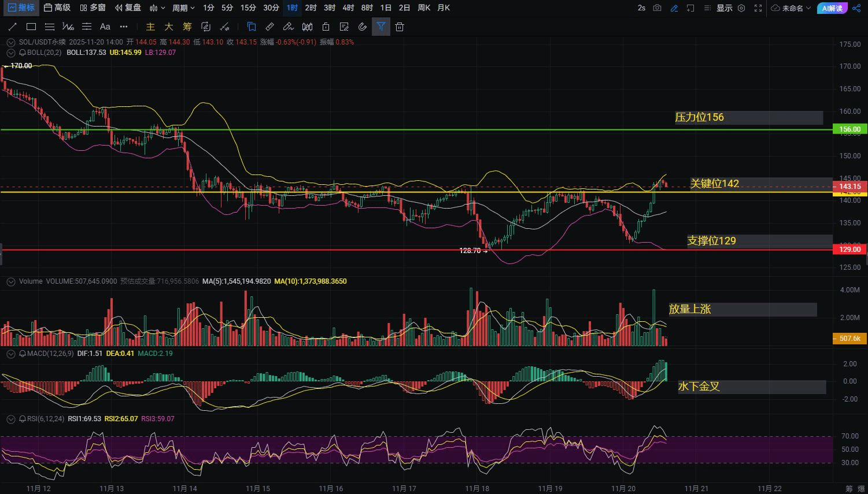
Task: Open the hexagon settings icon
Action: point(741,8)
